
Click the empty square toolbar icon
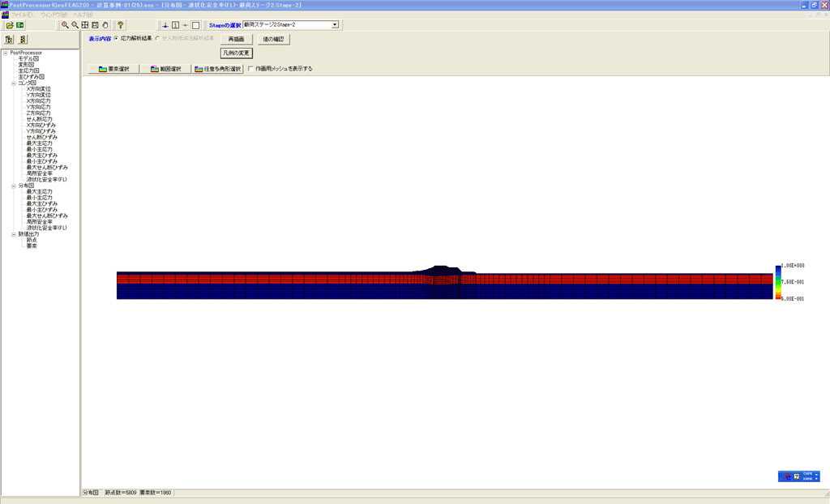click(x=195, y=25)
